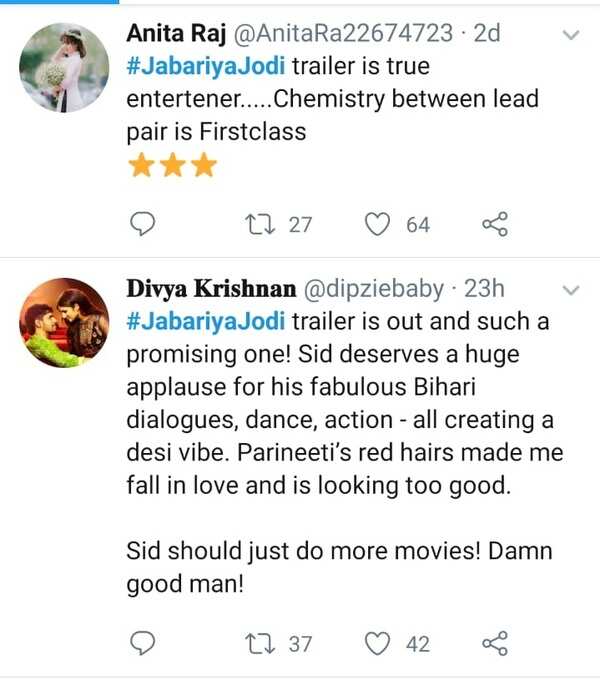This screenshot has width=600, height=680.
Task: Open the 2d timestamp on Anita's tweet
Action: tap(486, 34)
